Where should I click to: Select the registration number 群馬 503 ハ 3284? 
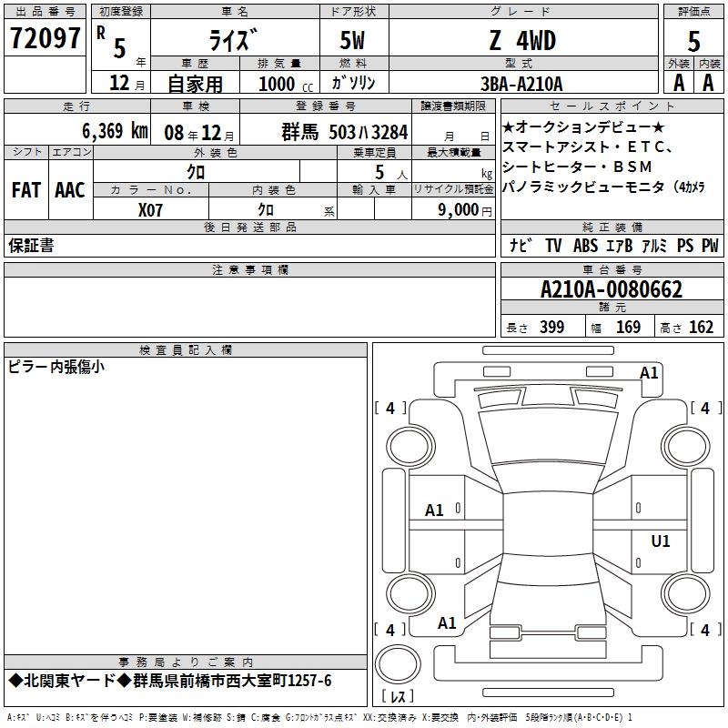345,132
